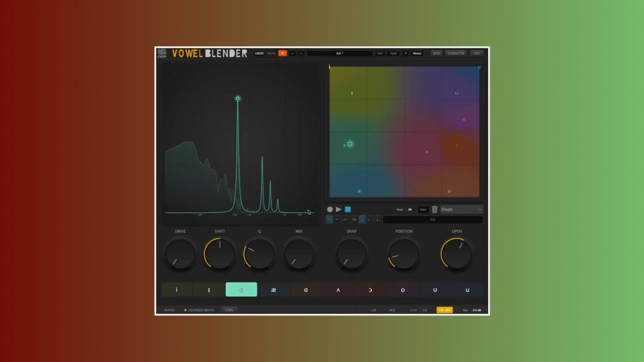The height and width of the screenshot is (362, 644).
Task: Select the triplet note icon
Action: tap(378, 219)
